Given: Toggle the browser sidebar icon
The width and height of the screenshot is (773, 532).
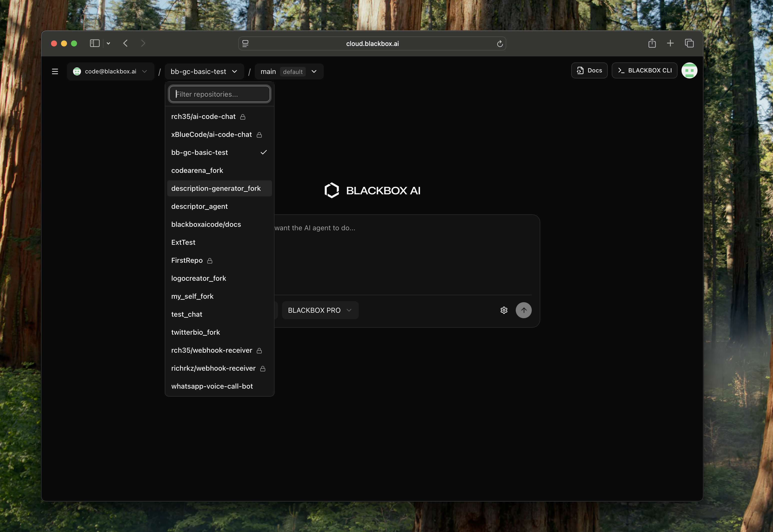Looking at the screenshot, I should point(94,43).
